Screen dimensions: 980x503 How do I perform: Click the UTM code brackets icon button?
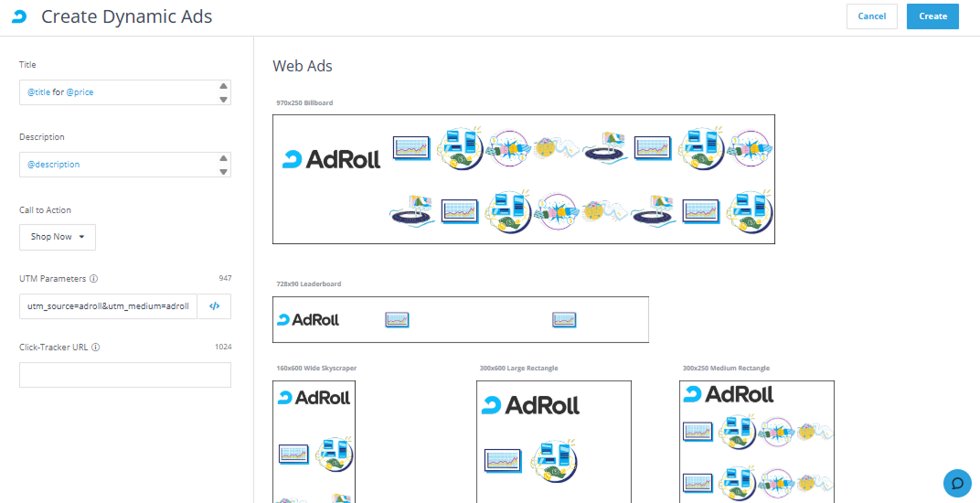[x=214, y=306]
